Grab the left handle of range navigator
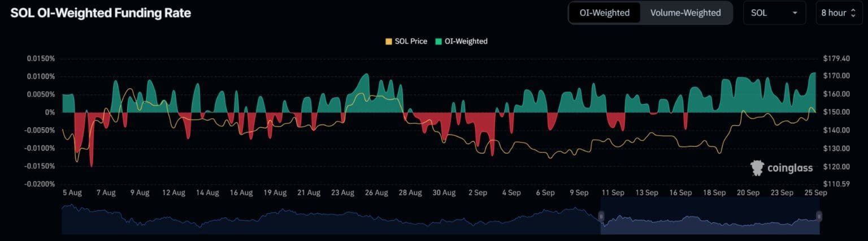The width and height of the screenshot is (868, 241). click(x=601, y=216)
